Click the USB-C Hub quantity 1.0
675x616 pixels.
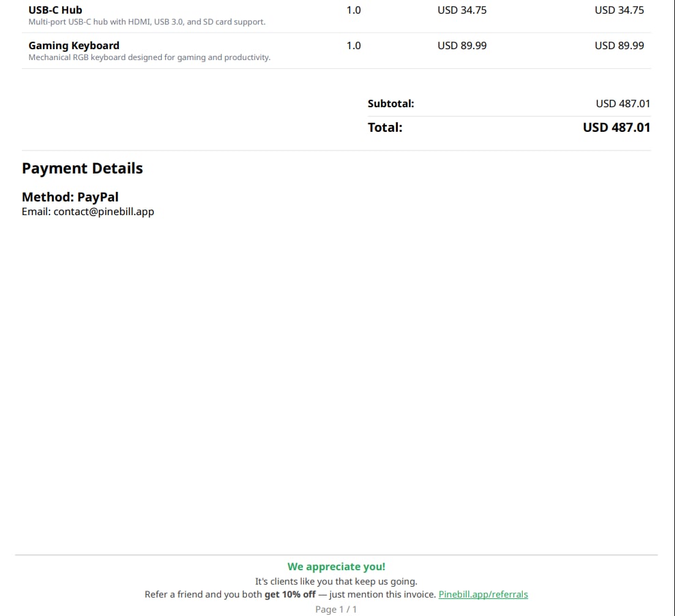coord(354,10)
